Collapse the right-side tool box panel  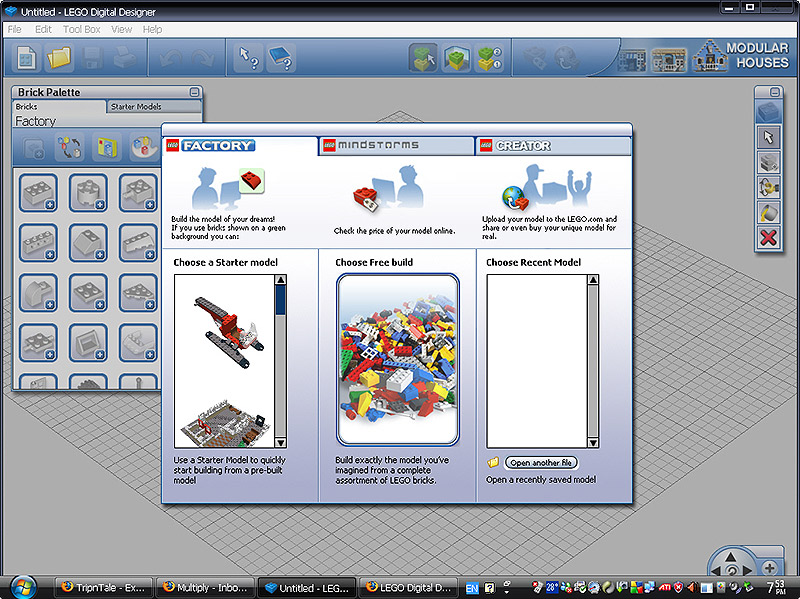[775, 92]
